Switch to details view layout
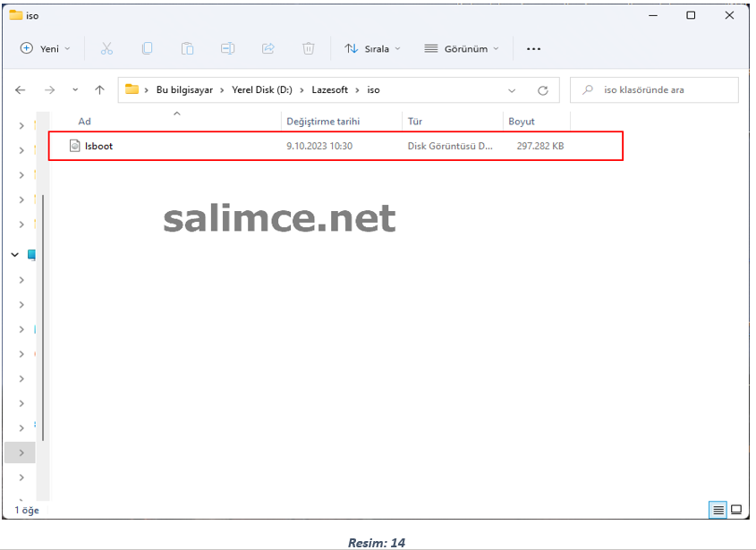The height and width of the screenshot is (550, 756). click(x=718, y=510)
